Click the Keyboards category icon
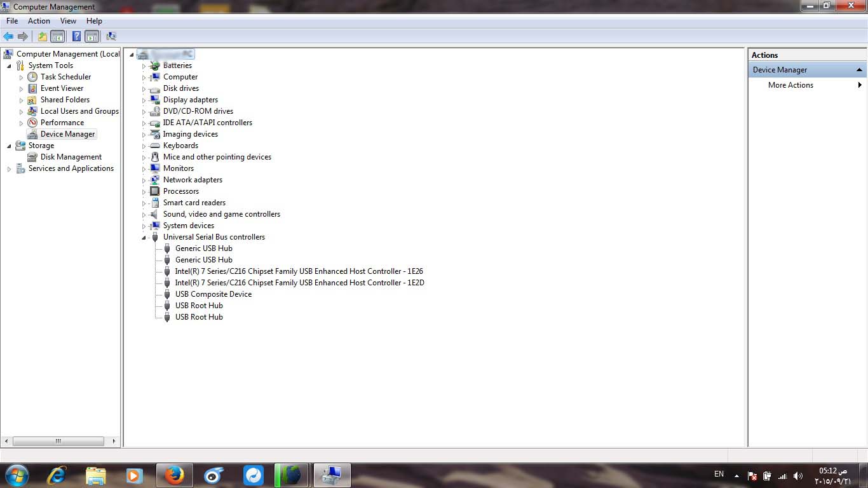This screenshot has height=488, width=868. 154,146
